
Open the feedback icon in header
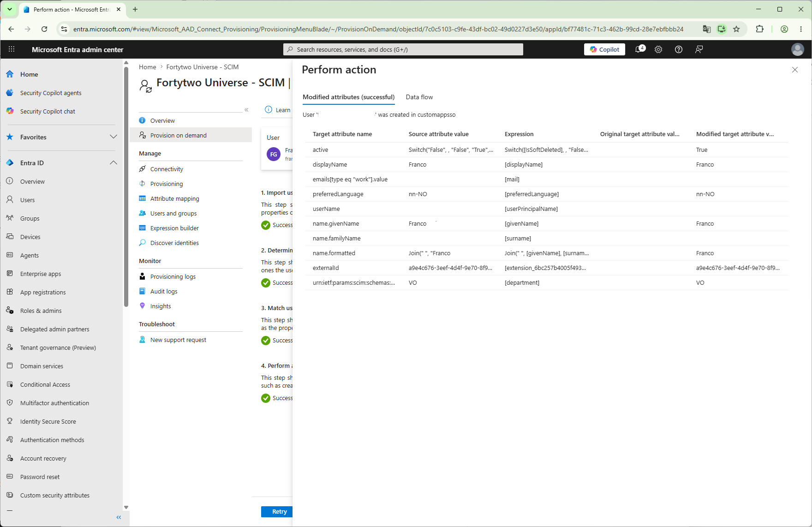tap(699, 49)
